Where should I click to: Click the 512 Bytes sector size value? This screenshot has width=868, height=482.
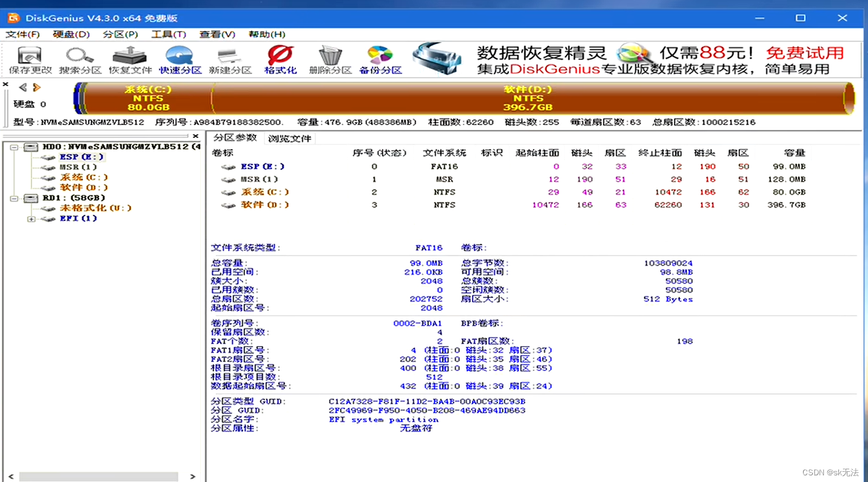(x=668, y=299)
